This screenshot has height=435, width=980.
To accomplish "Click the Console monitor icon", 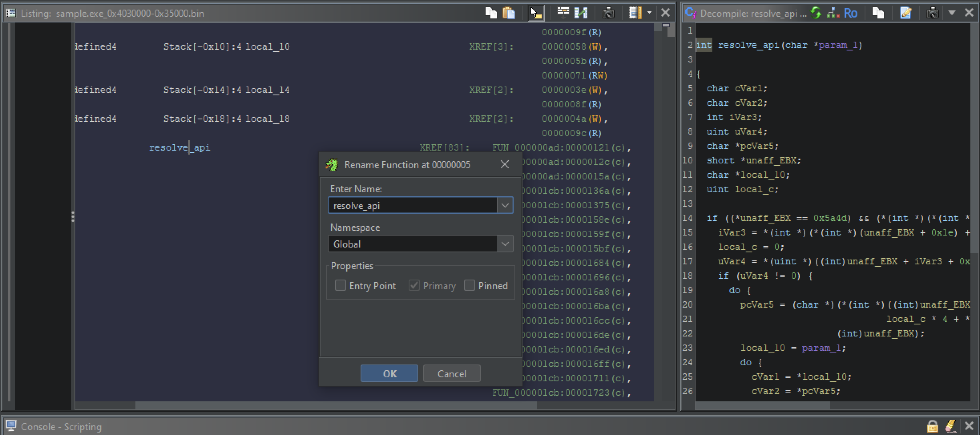I will pos(11,426).
